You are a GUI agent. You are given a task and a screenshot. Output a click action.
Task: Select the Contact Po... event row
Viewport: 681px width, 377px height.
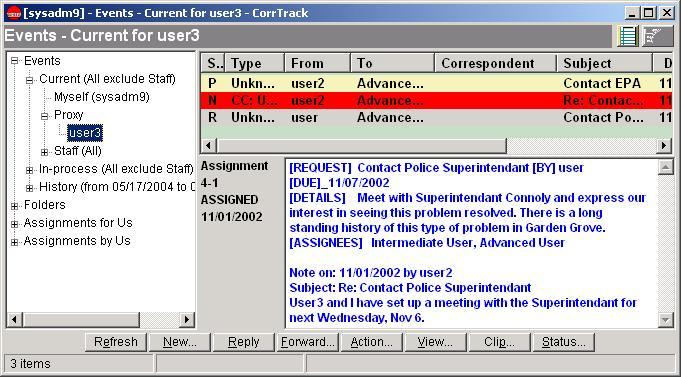(x=436, y=117)
